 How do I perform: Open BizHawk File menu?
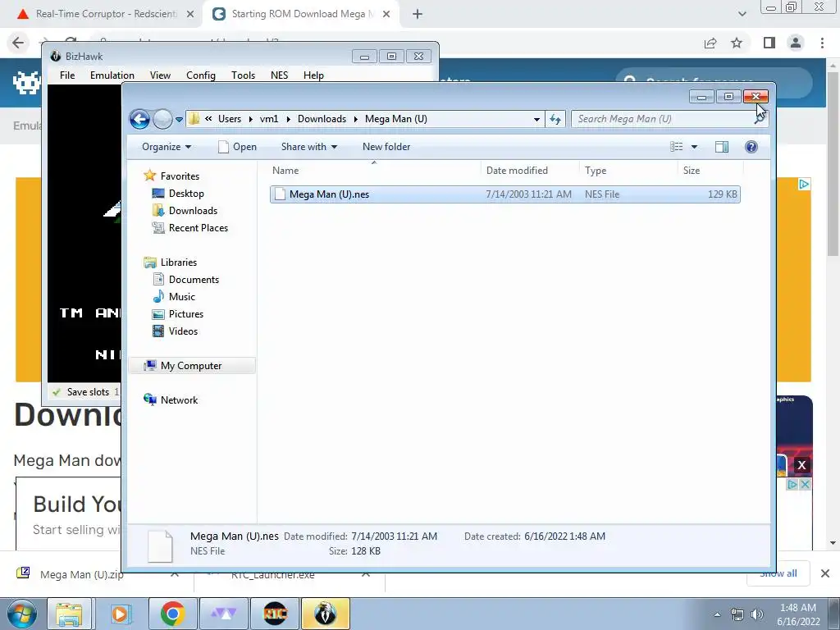pos(67,75)
